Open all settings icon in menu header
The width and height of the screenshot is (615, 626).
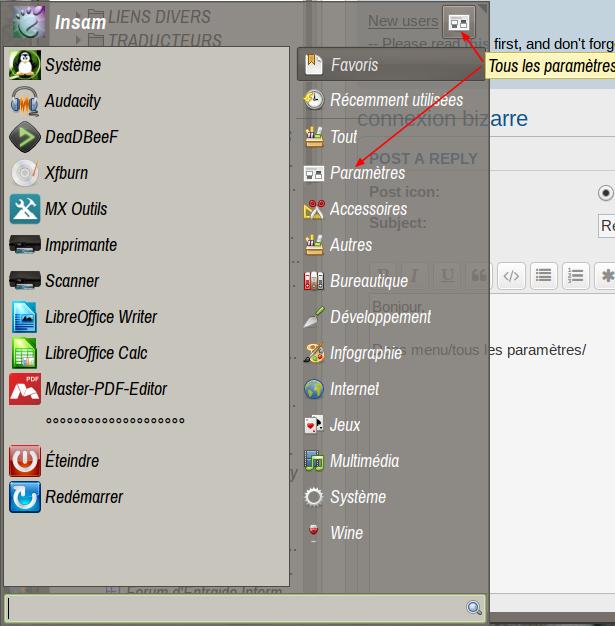pyautogui.click(x=458, y=22)
